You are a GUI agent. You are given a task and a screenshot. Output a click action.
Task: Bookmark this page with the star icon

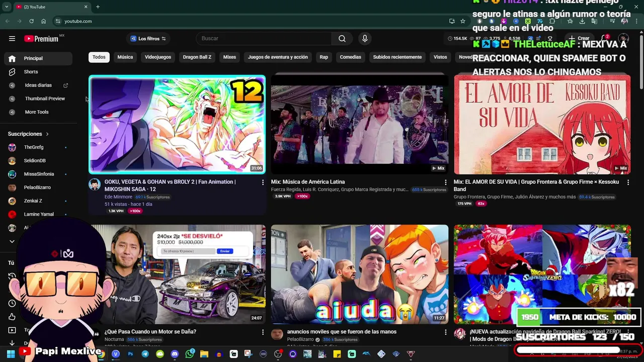[x=463, y=21]
